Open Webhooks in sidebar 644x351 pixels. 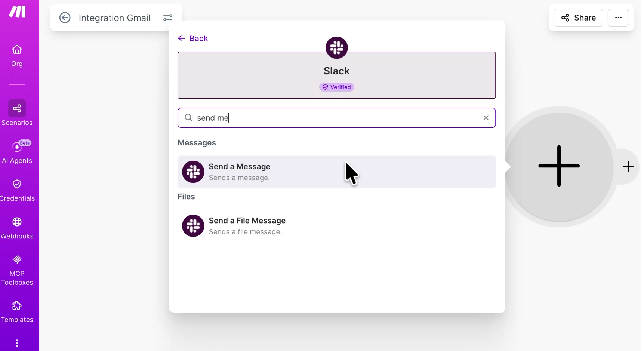tap(17, 228)
